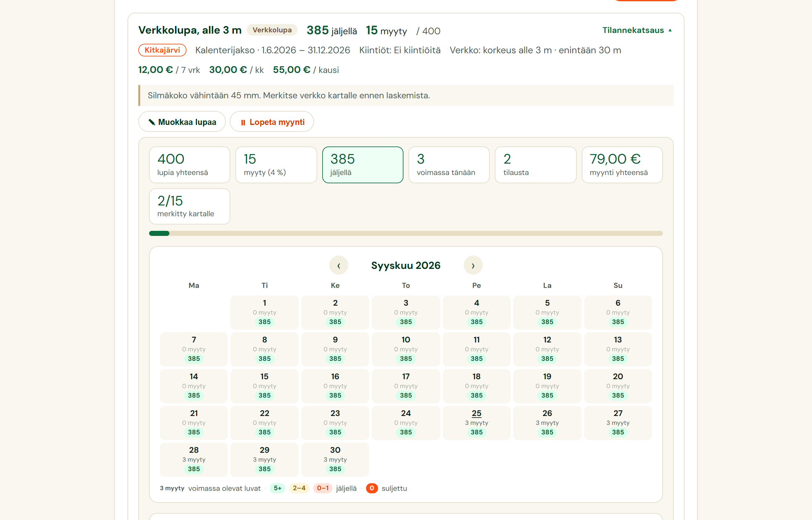This screenshot has height=520, width=812.
Task: Click the Lopeta myynti button
Action: (272, 122)
